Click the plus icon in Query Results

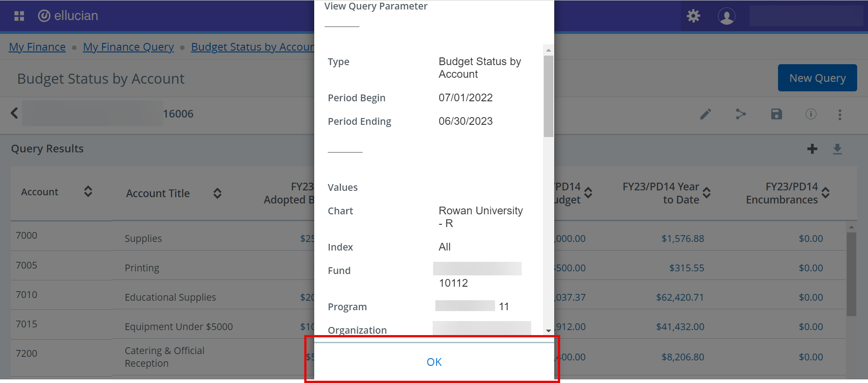pos(812,149)
